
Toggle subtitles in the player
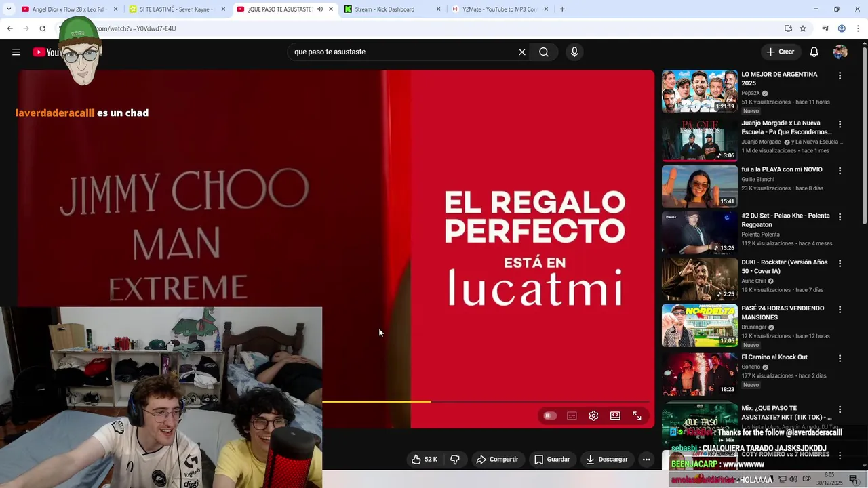point(572,416)
